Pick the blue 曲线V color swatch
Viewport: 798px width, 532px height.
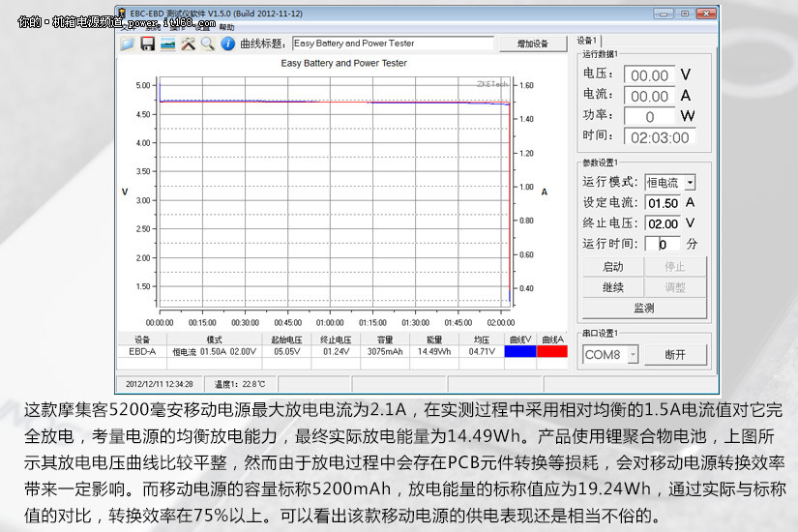520,351
